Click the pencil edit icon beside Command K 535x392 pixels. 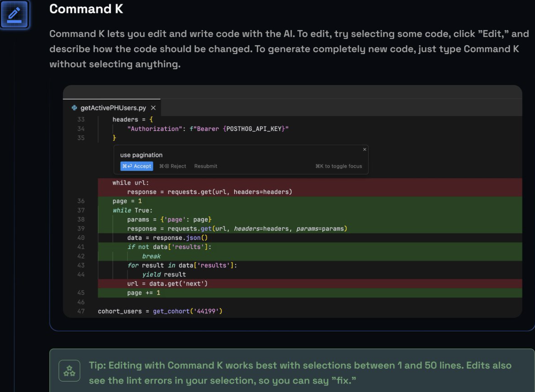coord(14,15)
